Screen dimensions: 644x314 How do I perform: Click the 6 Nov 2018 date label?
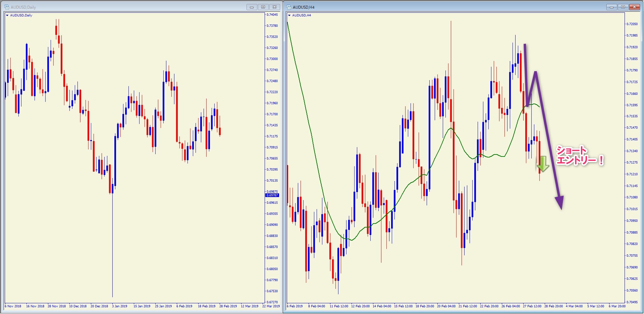(13, 306)
